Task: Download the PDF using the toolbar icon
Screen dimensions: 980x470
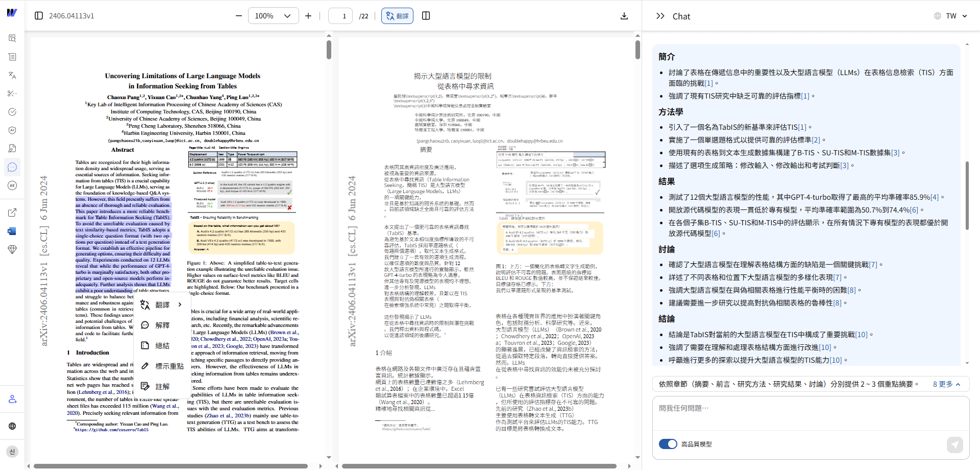Action: (x=624, y=16)
